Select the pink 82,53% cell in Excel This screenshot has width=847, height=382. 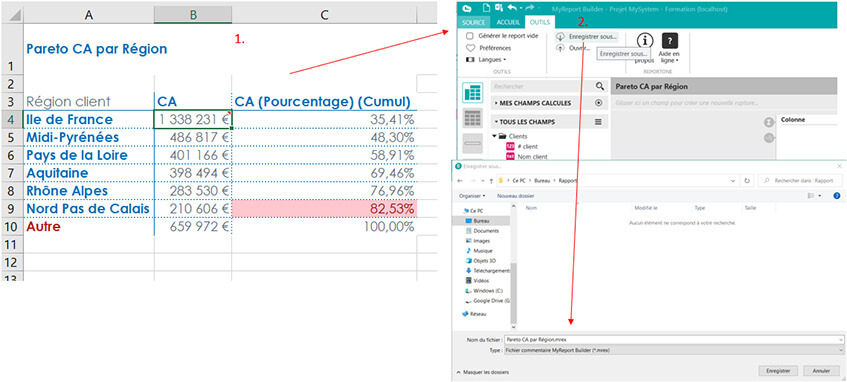pyautogui.click(x=324, y=209)
